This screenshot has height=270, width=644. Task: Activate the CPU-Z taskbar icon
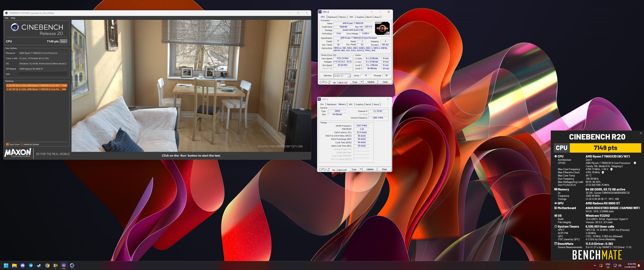(x=64, y=265)
